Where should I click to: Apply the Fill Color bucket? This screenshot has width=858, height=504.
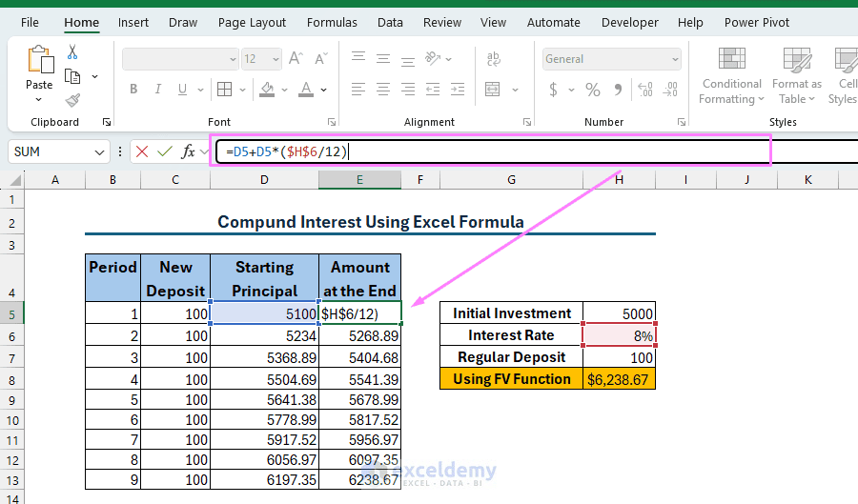coord(267,90)
